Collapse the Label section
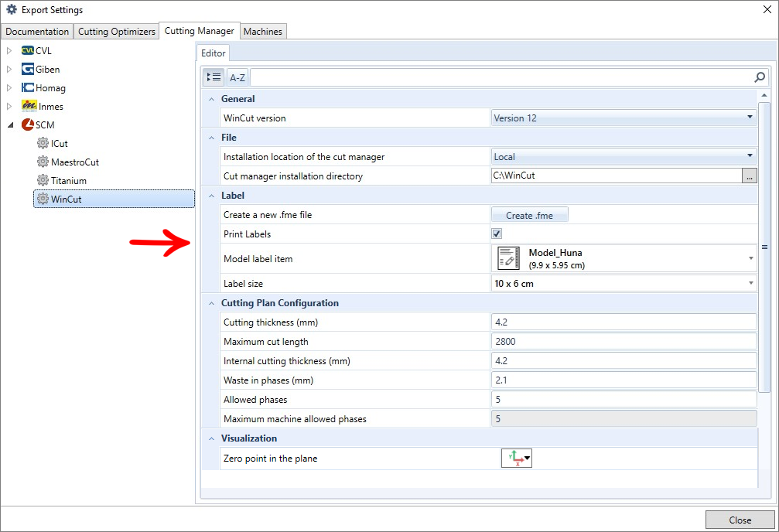This screenshot has height=532, width=779. click(212, 196)
